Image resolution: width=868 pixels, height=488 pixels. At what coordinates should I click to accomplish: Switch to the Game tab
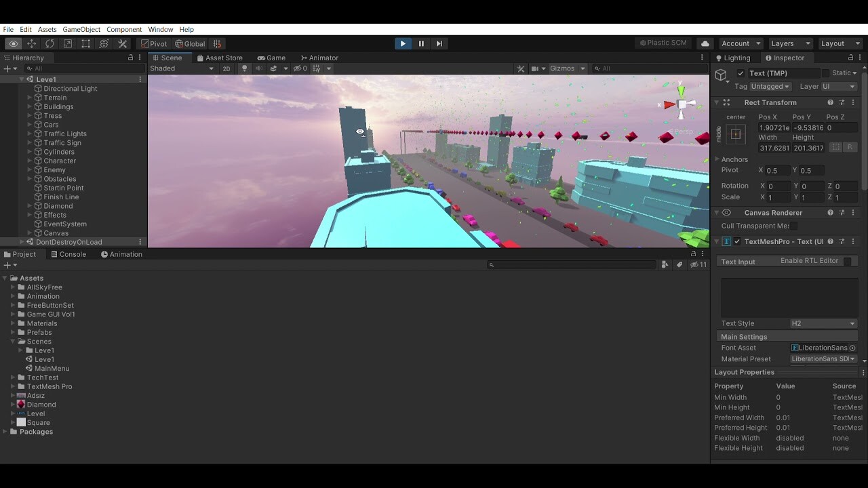tap(272, 58)
